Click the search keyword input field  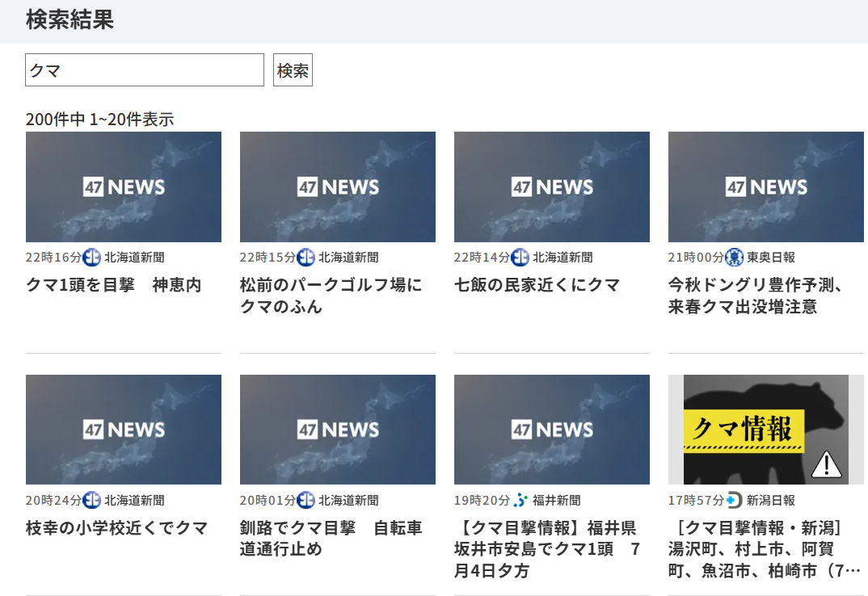(145, 69)
